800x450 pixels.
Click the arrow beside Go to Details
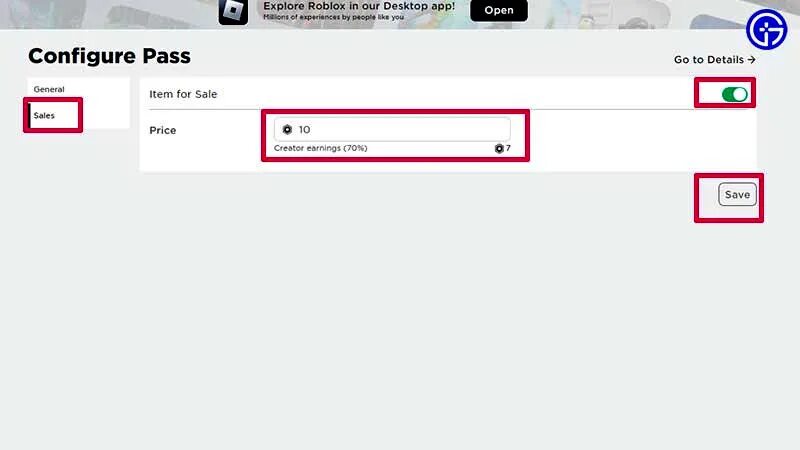[752, 60]
